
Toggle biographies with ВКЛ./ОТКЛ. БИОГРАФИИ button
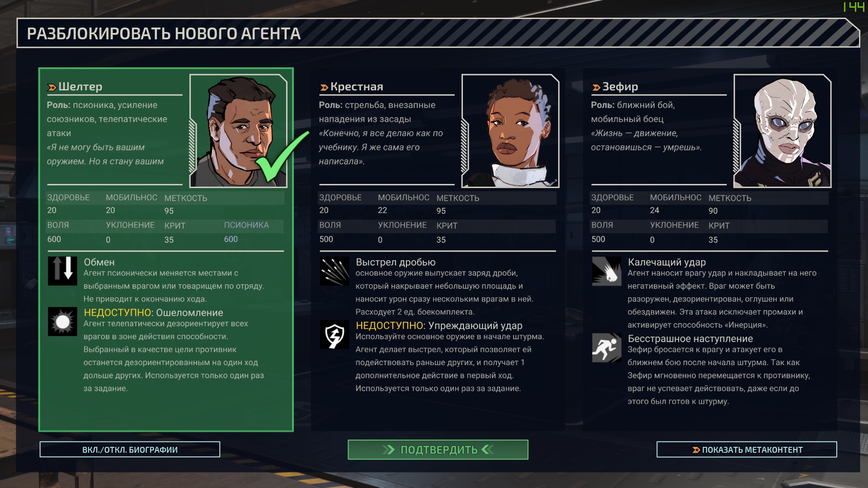click(130, 450)
